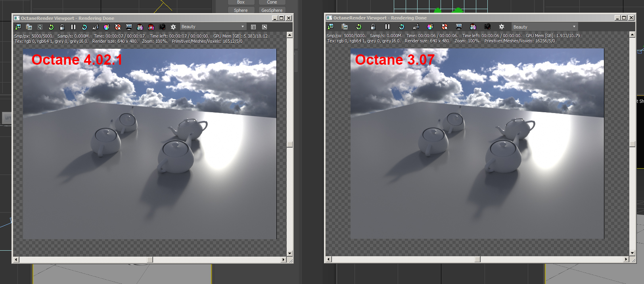Restart render with green arrow in Octane 3.07 viewport
This screenshot has width=644, height=284.
pos(359,27)
